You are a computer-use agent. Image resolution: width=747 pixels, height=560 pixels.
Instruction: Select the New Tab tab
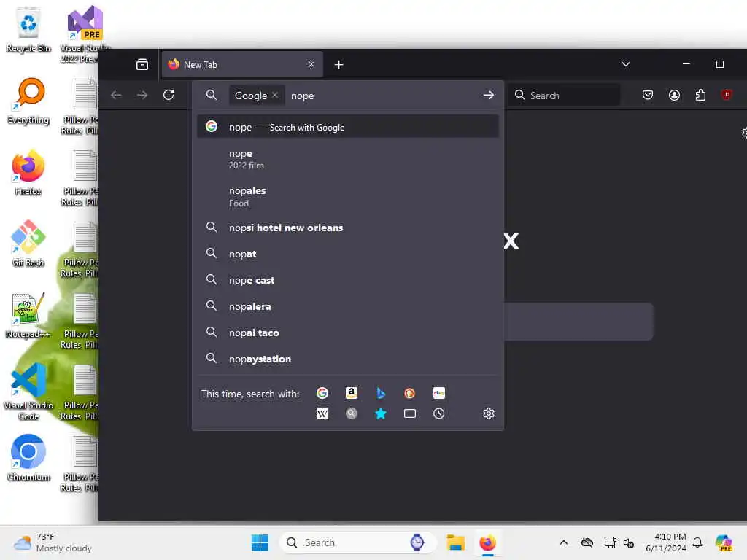(x=242, y=64)
